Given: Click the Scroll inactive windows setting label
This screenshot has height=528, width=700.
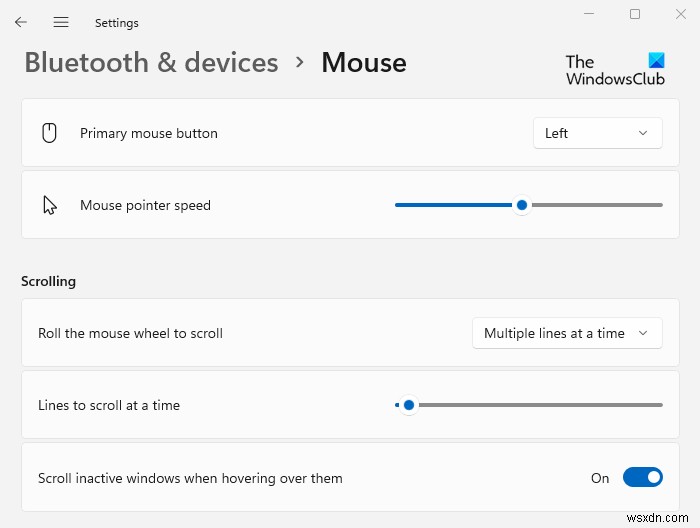Looking at the screenshot, I should (x=190, y=478).
